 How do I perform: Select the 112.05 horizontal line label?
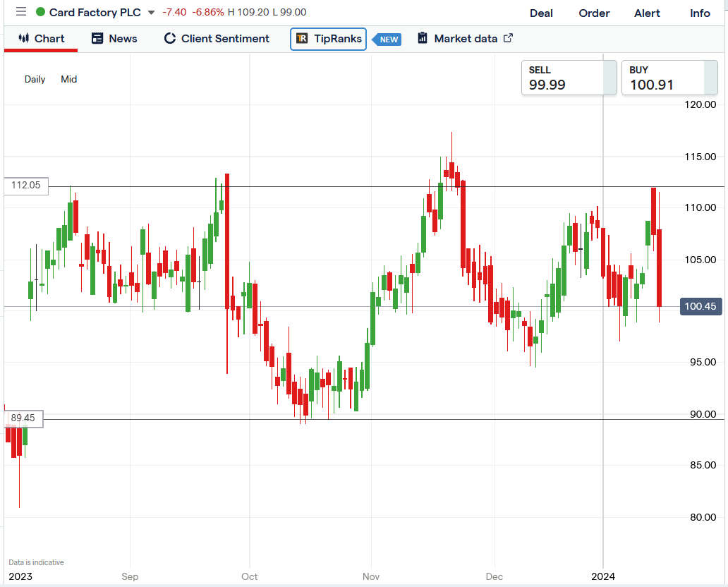pos(26,186)
